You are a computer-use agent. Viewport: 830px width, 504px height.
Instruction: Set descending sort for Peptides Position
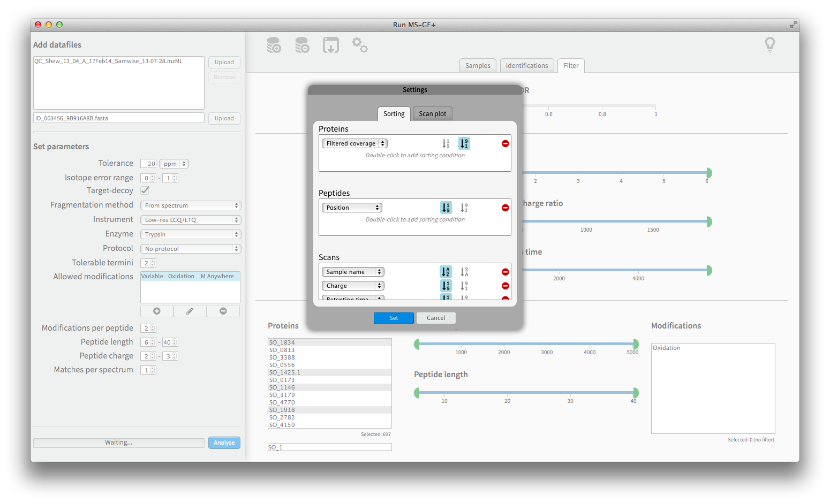point(464,208)
